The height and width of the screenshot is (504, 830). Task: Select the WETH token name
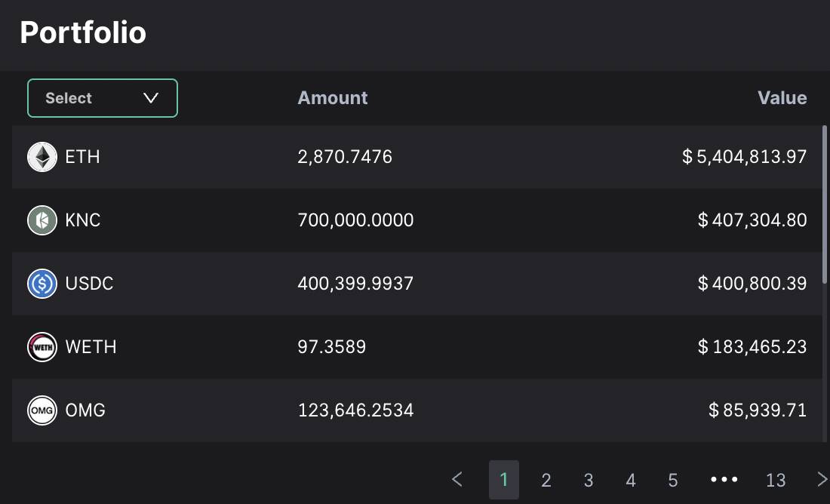pyautogui.click(x=91, y=347)
